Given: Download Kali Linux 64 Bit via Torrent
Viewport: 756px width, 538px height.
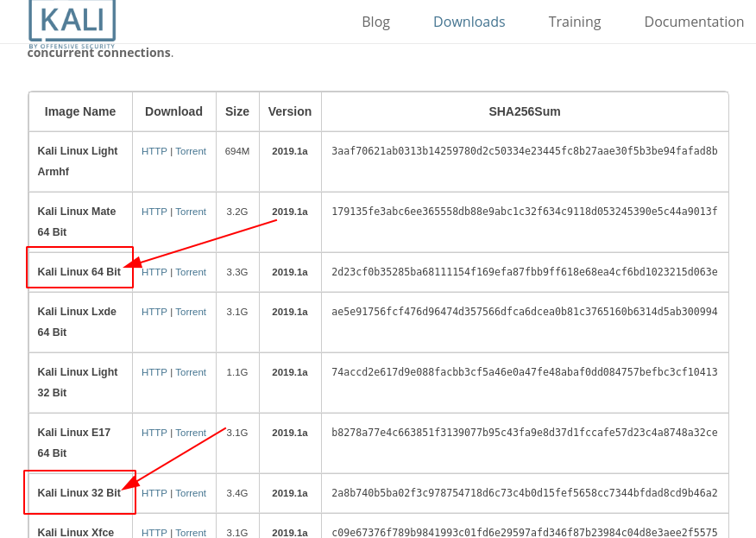Looking at the screenshot, I should coord(191,272).
